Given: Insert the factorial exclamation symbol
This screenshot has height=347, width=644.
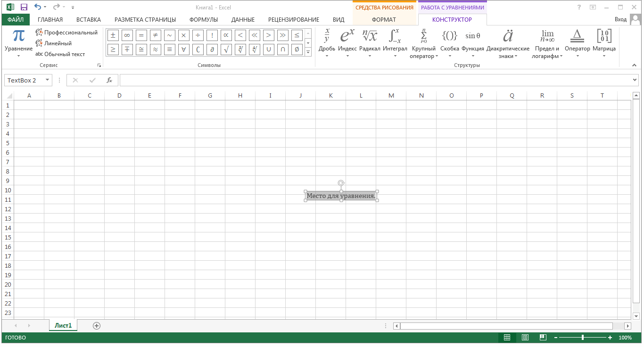Looking at the screenshot, I should coord(212,35).
